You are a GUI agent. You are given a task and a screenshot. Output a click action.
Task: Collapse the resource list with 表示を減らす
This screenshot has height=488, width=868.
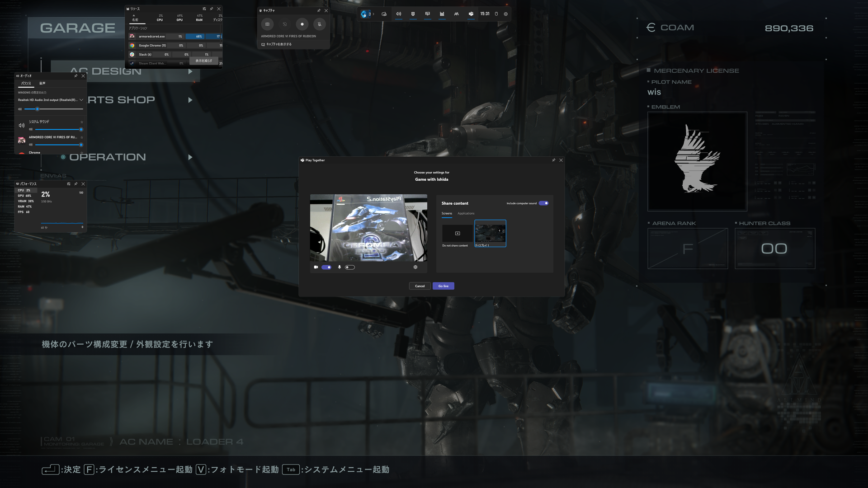click(x=204, y=61)
